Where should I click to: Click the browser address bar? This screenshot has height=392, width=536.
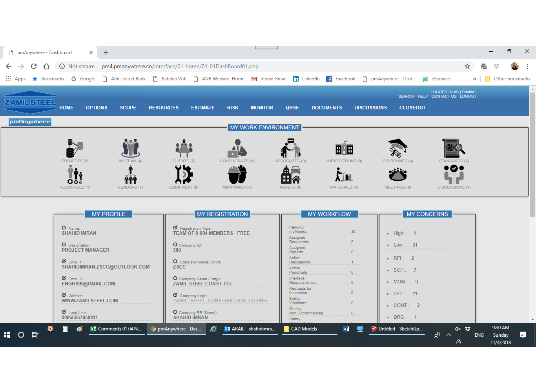pyautogui.click(x=275, y=66)
